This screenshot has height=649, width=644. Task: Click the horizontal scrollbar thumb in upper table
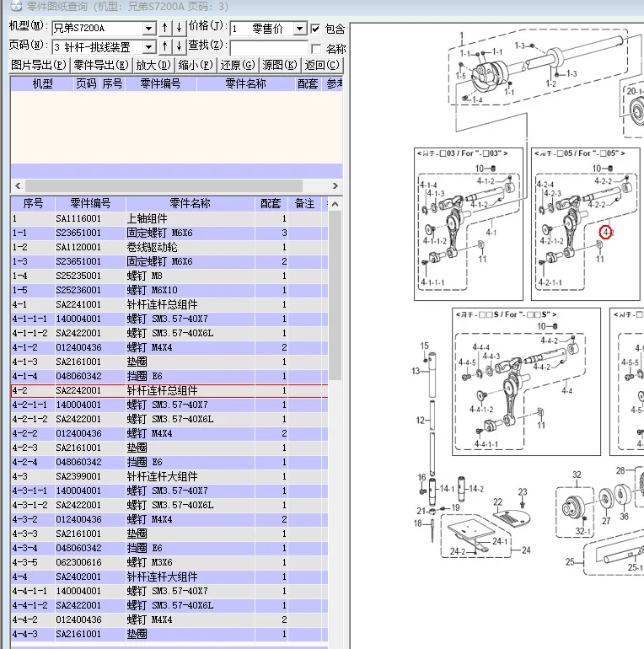[164, 185]
